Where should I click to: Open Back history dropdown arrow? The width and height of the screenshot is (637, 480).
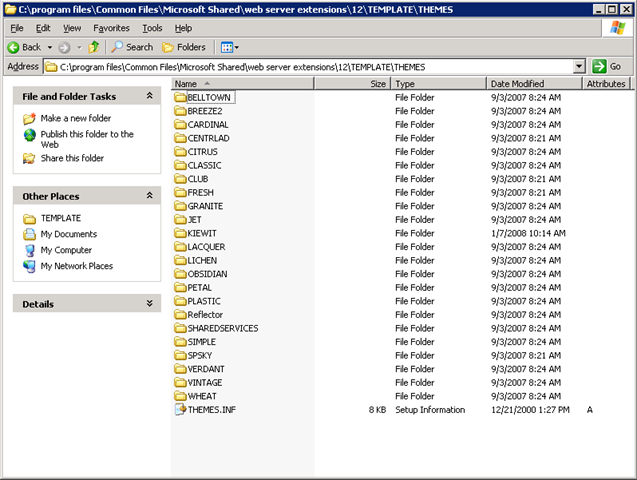(x=50, y=48)
